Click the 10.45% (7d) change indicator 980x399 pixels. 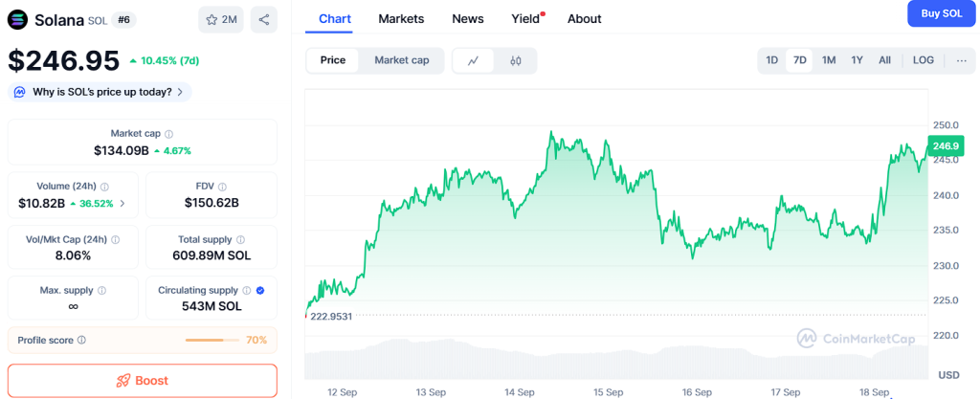point(165,60)
